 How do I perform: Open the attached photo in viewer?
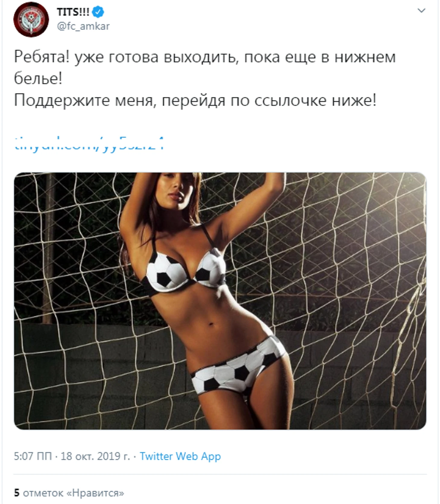(x=220, y=300)
